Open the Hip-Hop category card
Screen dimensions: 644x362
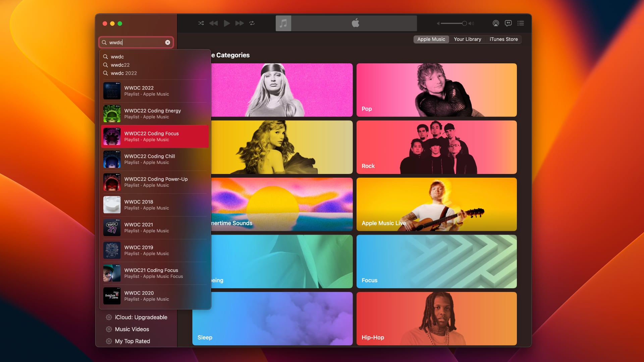pyautogui.click(x=436, y=318)
